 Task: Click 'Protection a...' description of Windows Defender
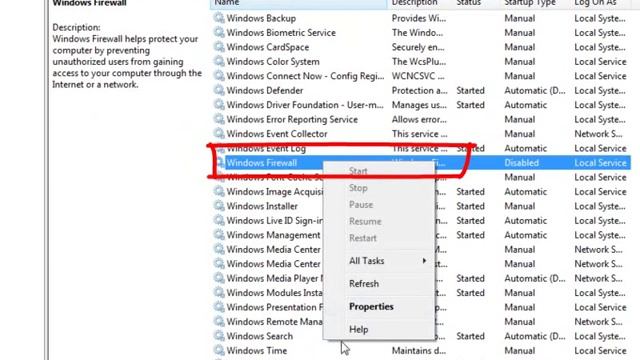(x=419, y=90)
